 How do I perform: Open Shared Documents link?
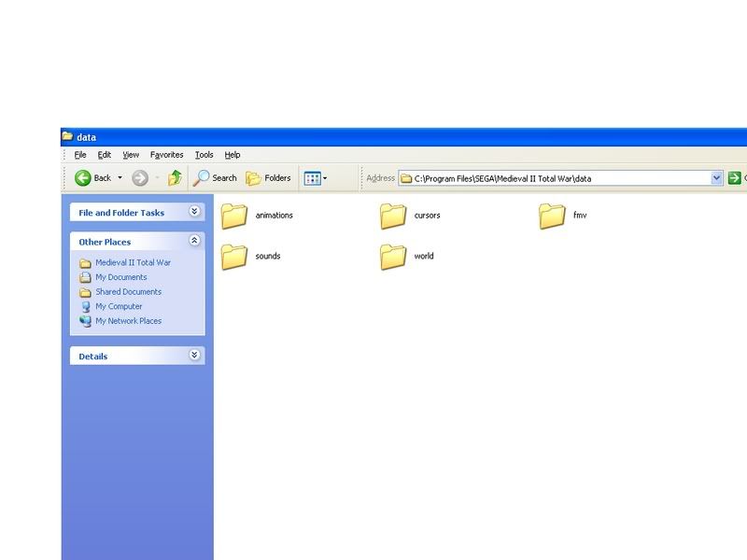128,291
